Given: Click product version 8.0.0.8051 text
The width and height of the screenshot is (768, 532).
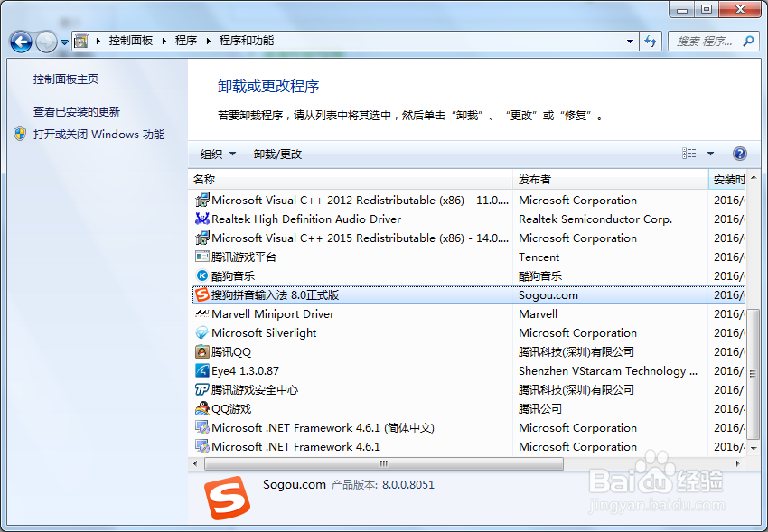Looking at the screenshot, I should point(408,484).
